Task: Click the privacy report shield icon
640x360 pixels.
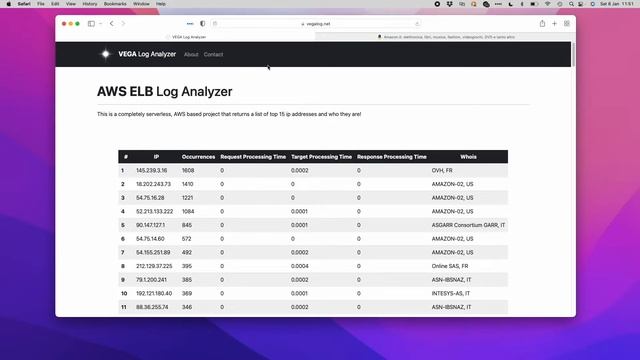Action: (202, 24)
